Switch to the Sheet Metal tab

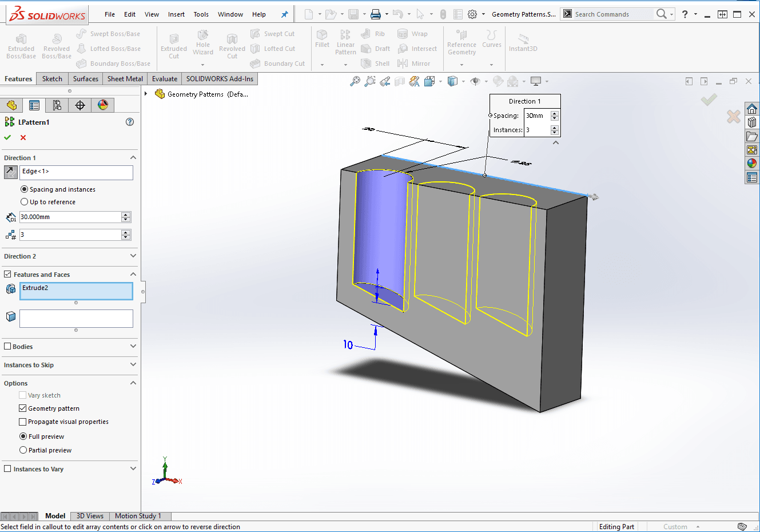pyautogui.click(x=125, y=79)
